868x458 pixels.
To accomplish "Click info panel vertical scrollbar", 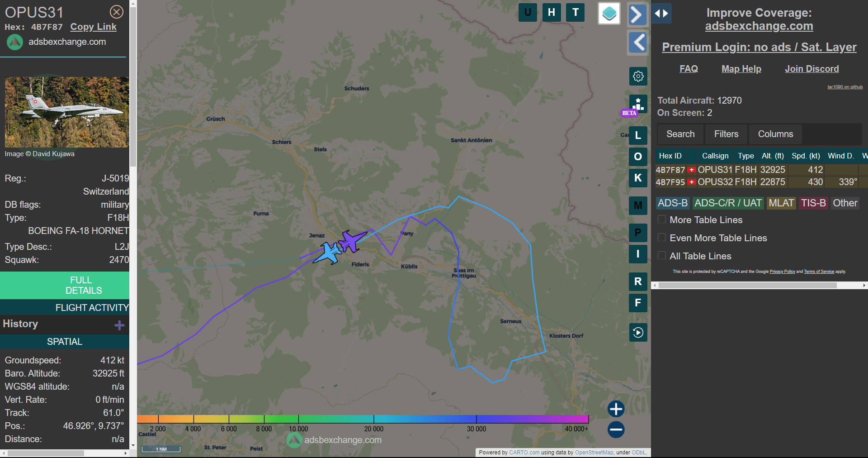I will pyautogui.click(x=133, y=86).
